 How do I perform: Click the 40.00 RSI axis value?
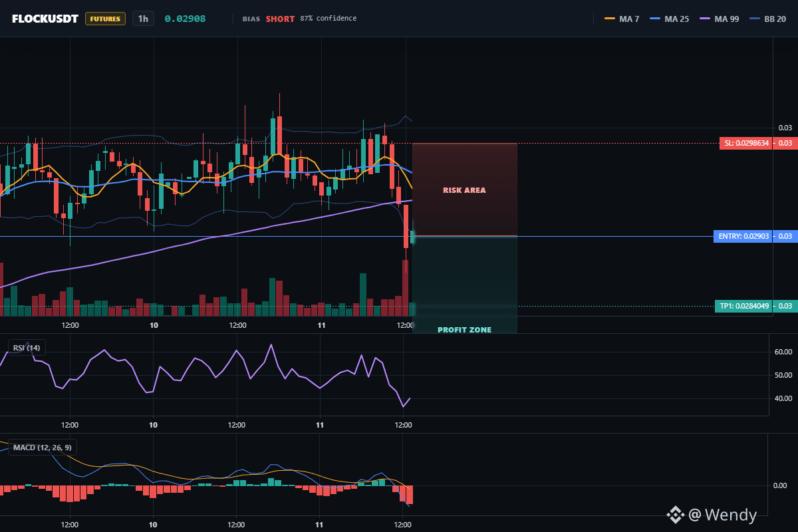pyautogui.click(x=782, y=398)
